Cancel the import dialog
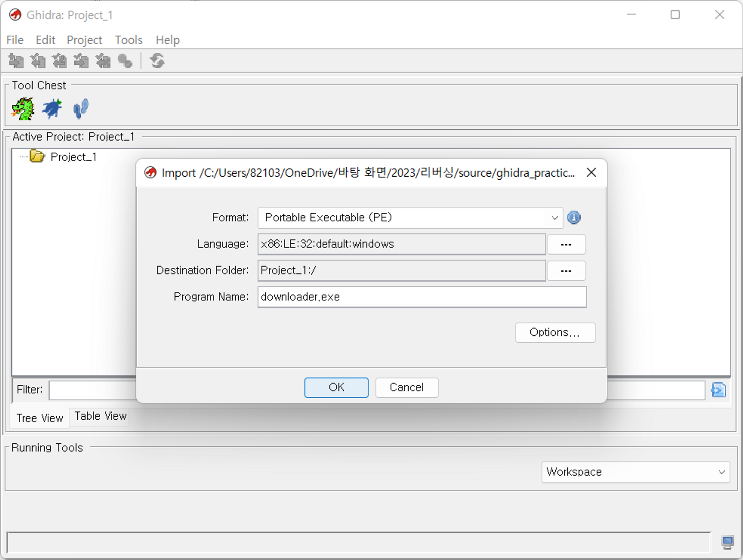 [407, 387]
